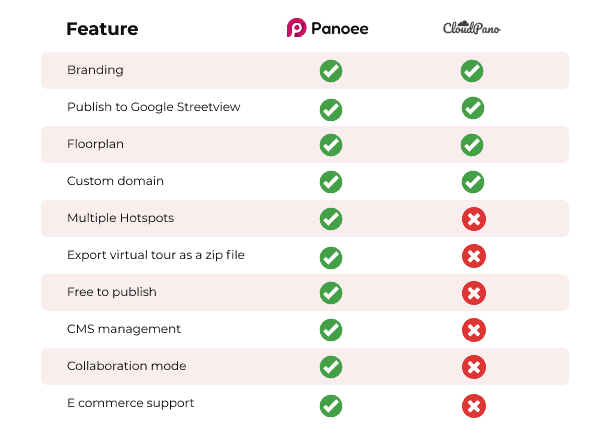Click CloudPano's check for Publish to Google Streetview

coord(472,108)
